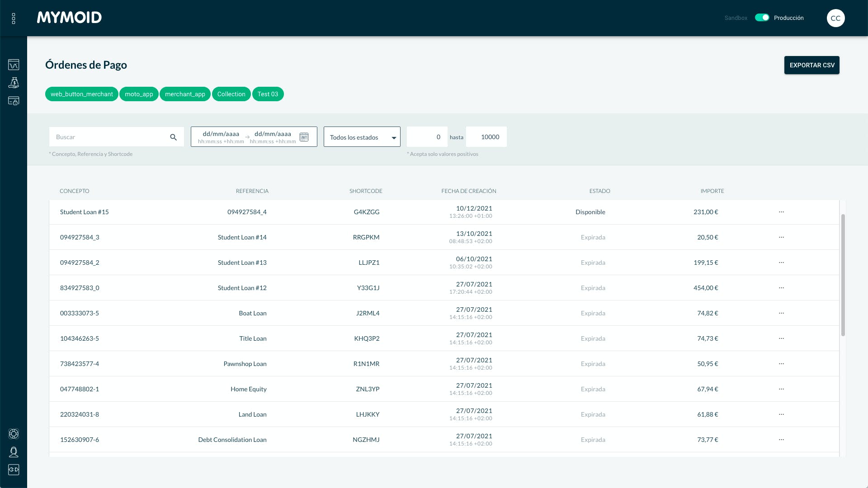Sort by Importe column header
Screen dimensions: 868x488
tap(712, 191)
